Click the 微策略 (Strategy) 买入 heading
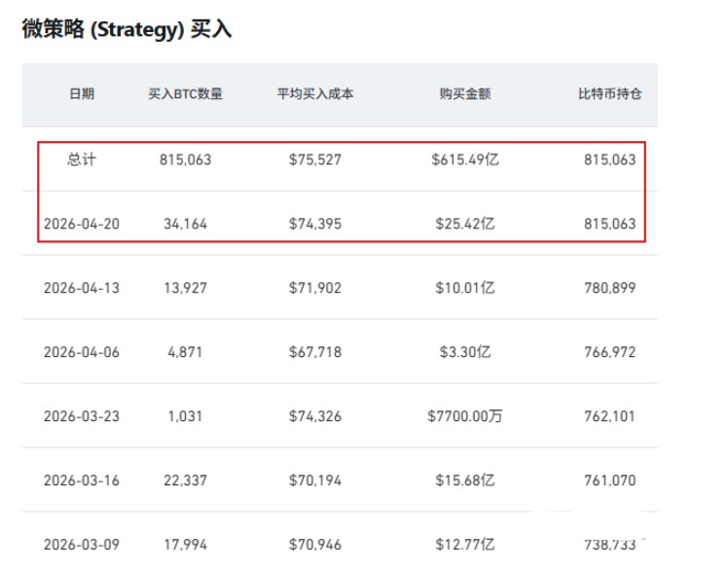728x570 pixels. 127,30
